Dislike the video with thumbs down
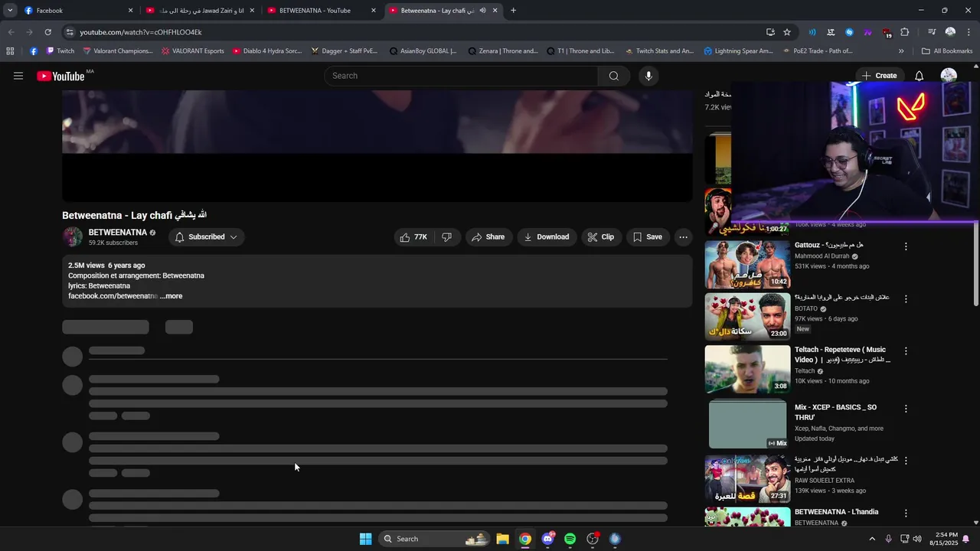The image size is (980, 551). coord(446,237)
